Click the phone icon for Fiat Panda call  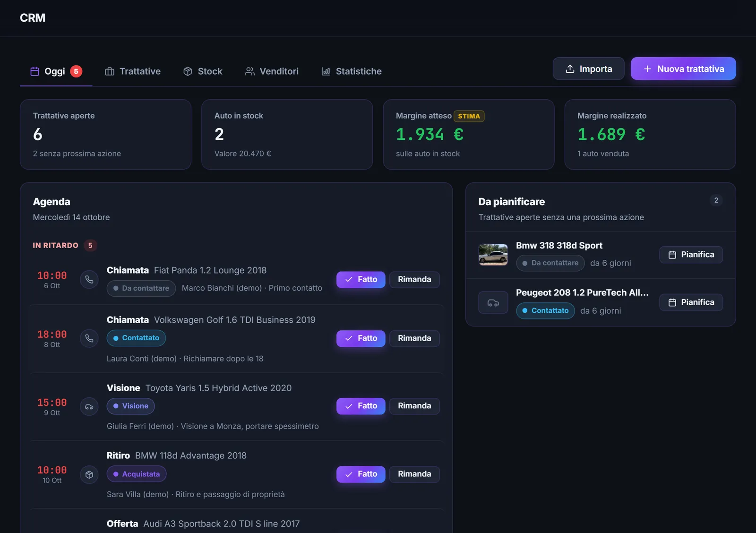click(89, 280)
